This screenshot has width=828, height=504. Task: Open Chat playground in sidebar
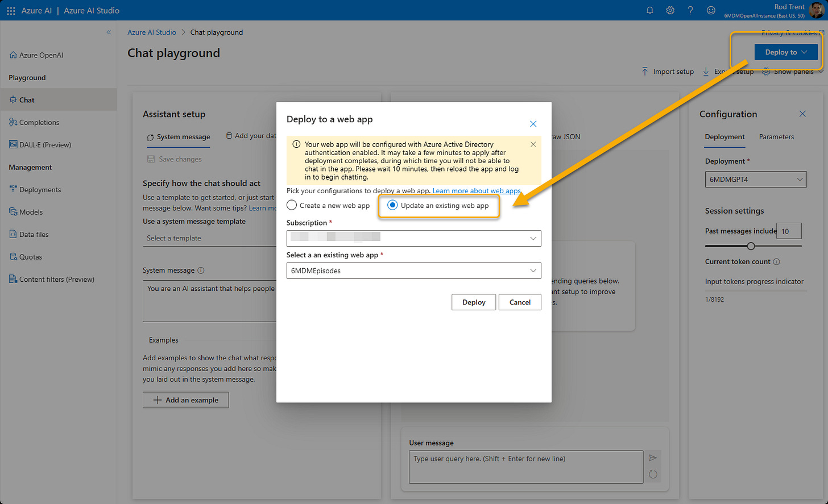(x=58, y=100)
